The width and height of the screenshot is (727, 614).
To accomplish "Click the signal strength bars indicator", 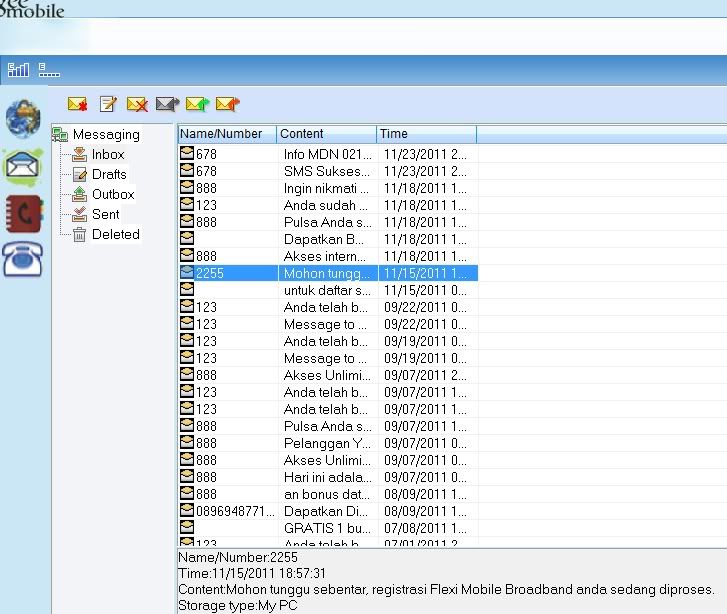I will tap(18, 70).
